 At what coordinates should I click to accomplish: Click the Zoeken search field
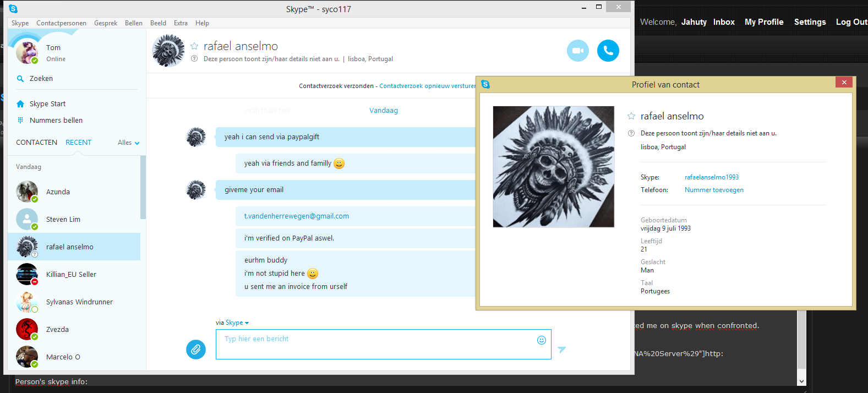tap(77, 79)
